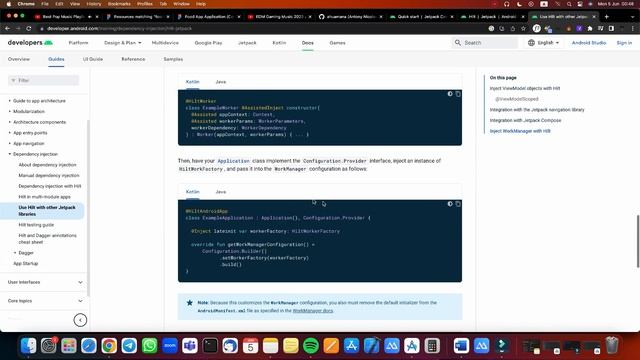Image resolution: width=640 pixels, height=360 pixels.
Task: Open the English language dropdown
Action: pos(543,42)
